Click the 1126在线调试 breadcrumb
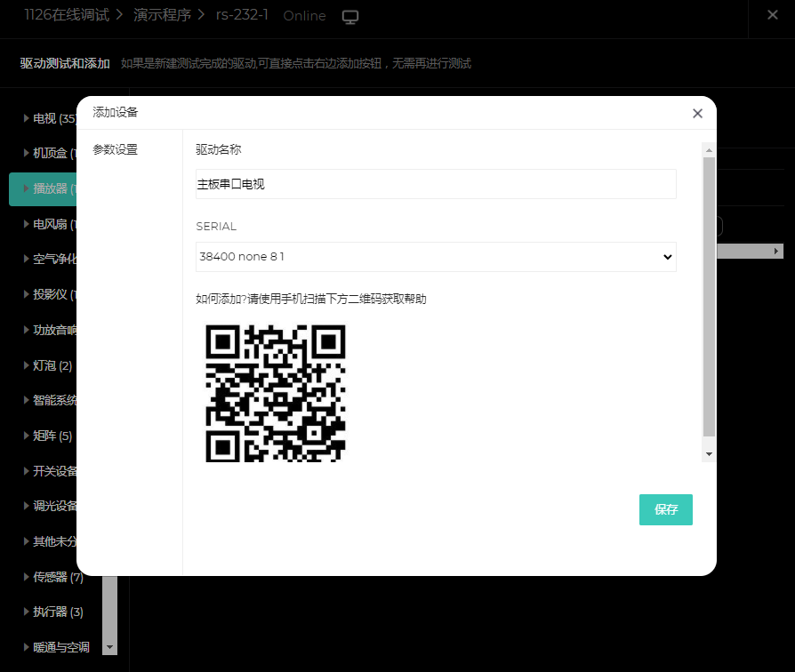Screen dimensions: 795x672 click(67, 15)
